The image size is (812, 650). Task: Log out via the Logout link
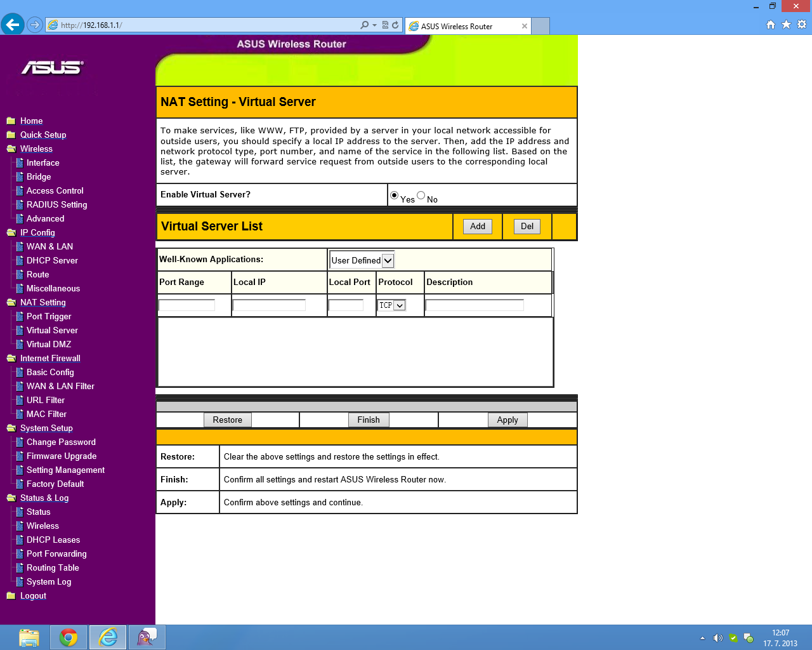(x=33, y=595)
